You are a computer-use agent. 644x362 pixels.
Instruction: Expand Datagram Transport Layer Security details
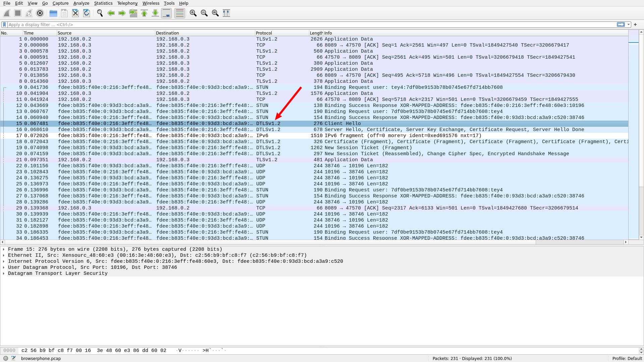(x=4, y=274)
